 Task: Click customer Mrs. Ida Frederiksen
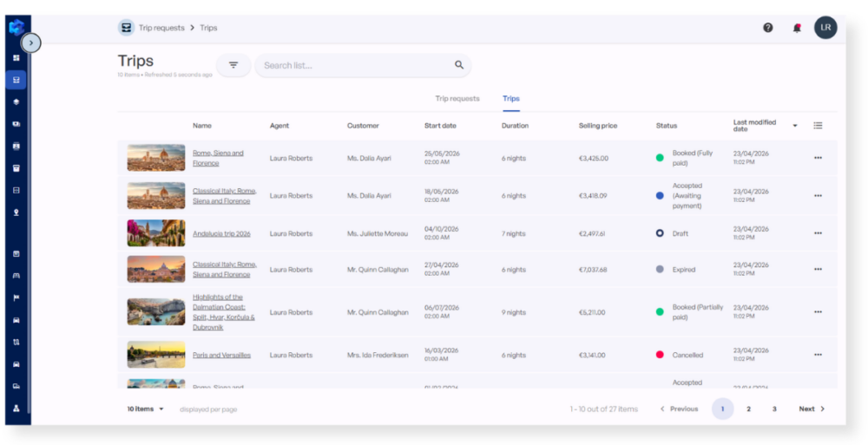point(378,355)
